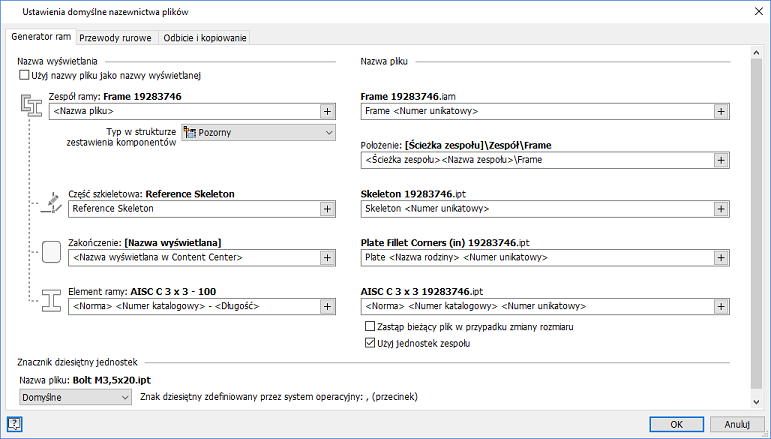Click the frame member file name input field
Viewport: 771px width, 439px height.
pos(535,305)
